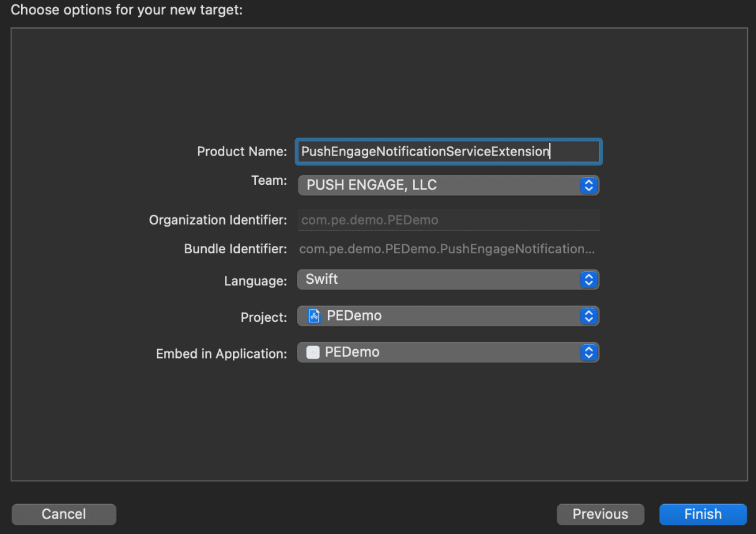The height and width of the screenshot is (534, 756).
Task: Click the 'Choose options for your new target' heading
Action: tap(126, 10)
